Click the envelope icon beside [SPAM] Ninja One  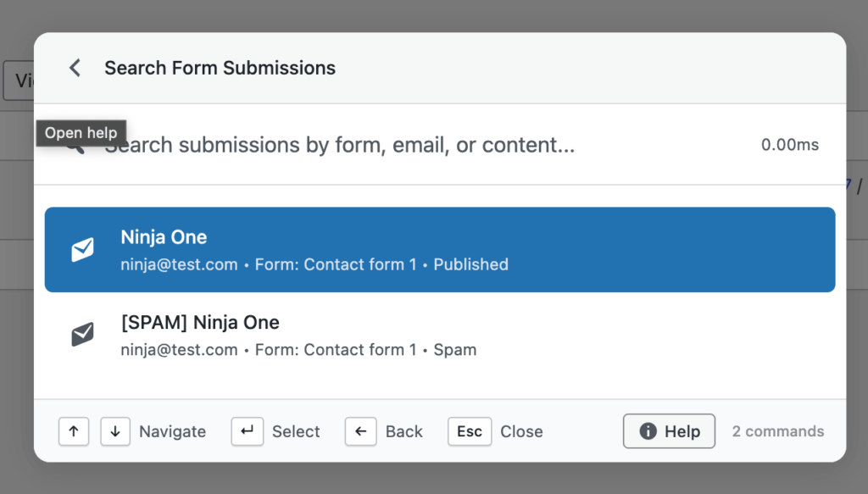point(81,334)
